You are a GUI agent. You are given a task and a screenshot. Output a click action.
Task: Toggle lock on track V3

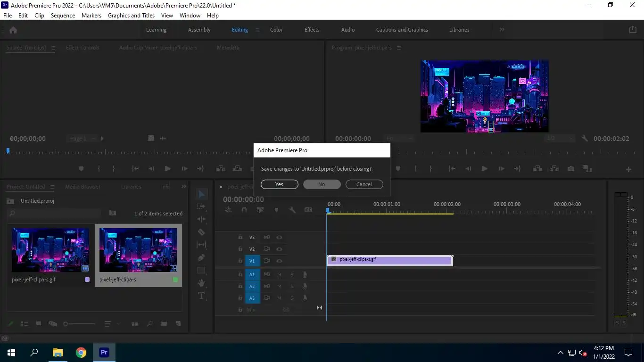240,238
